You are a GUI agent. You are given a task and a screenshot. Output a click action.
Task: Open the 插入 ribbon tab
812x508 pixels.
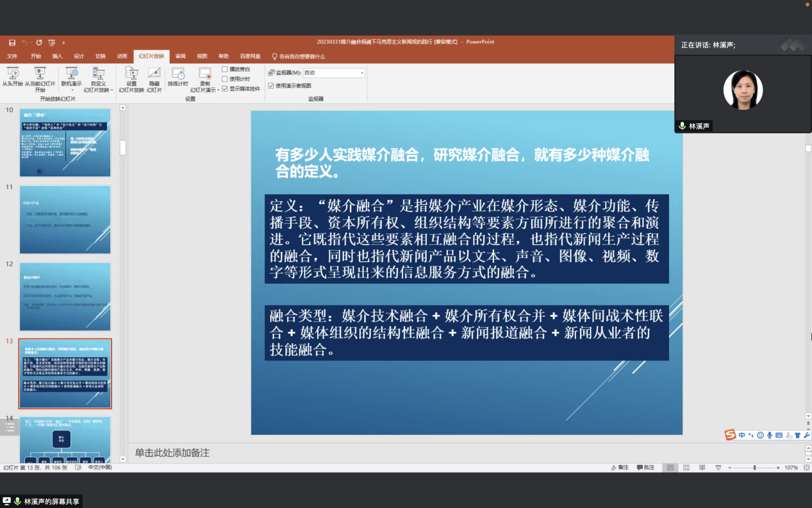tap(57, 56)
